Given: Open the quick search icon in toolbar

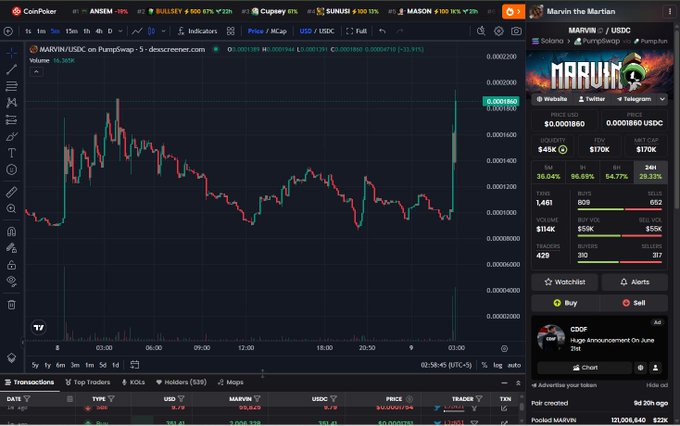Looking at the screenshot, I should [481, 31].
